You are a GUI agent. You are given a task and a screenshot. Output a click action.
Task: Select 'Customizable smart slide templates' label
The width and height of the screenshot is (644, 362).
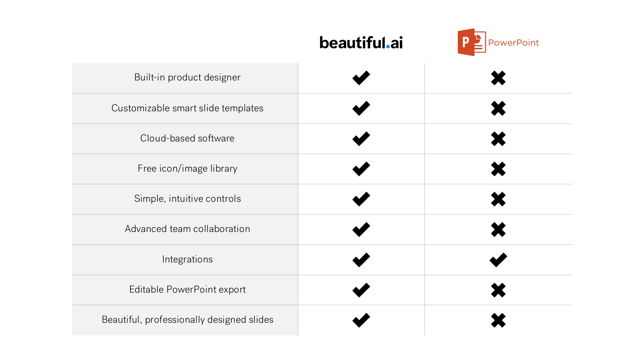(x=187, y=108)
